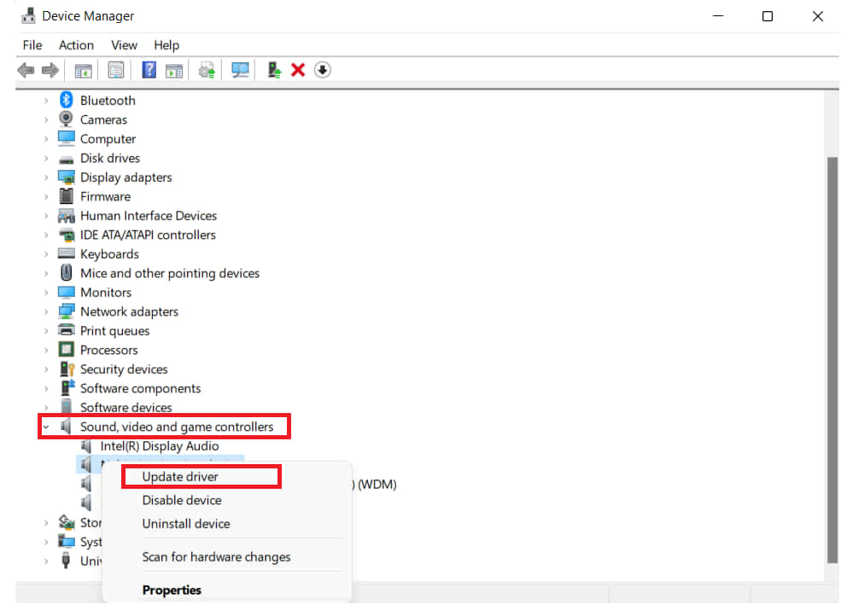Image resolution: width=847 pixels, height=616 pixels.
Task: Click the Human Interface Devices icon
Action: point(66,216)
